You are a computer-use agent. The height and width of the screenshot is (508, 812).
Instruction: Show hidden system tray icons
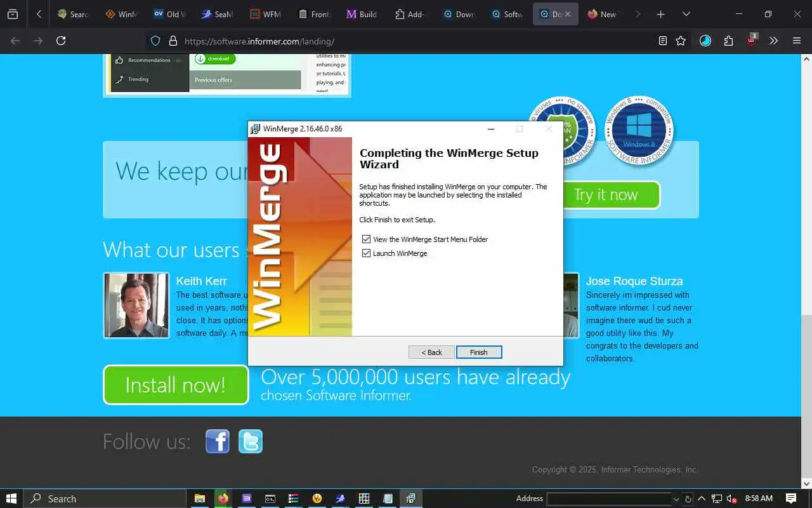pyautogui.click(x=702, y=498)
